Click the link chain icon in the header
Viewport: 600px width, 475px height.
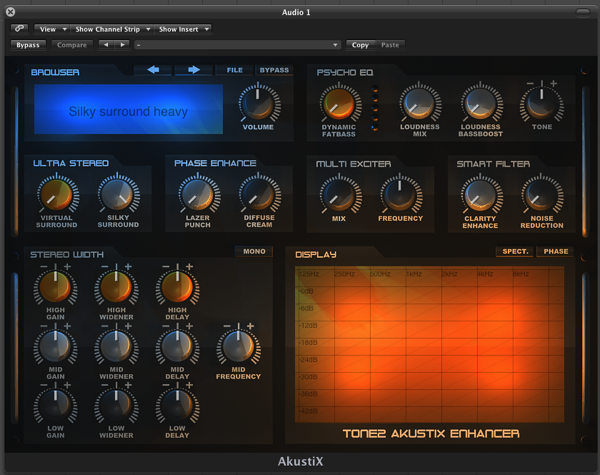(x=19, y=29)
